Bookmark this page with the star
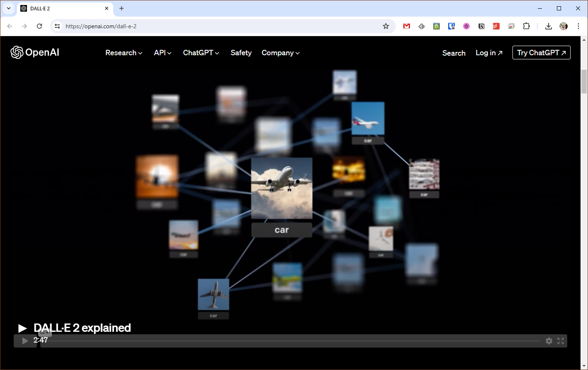Viewport: 588px width, 370px height. [x=386, y=26]
